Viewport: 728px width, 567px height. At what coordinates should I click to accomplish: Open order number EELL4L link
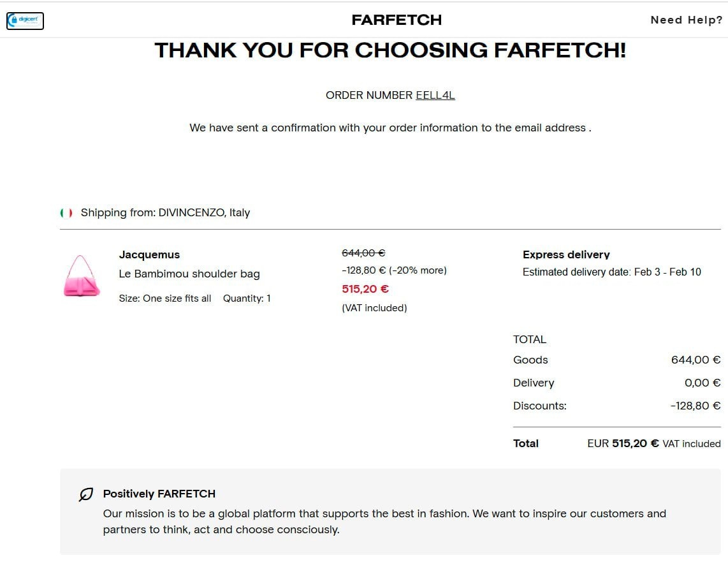pos(435,95)
